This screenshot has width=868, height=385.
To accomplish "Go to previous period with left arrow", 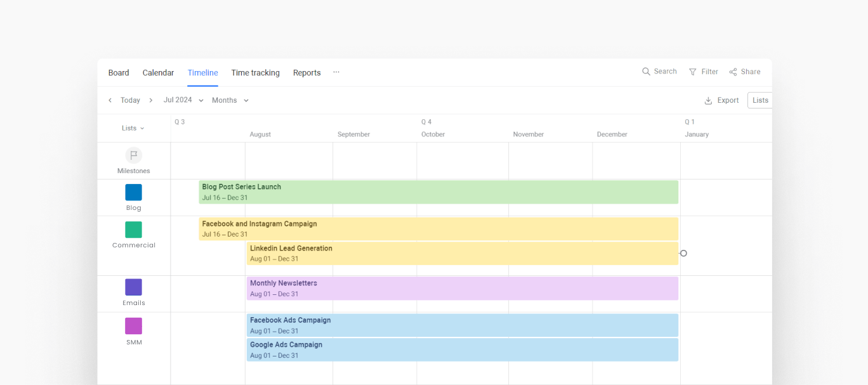I will click(x=110, y=100).
